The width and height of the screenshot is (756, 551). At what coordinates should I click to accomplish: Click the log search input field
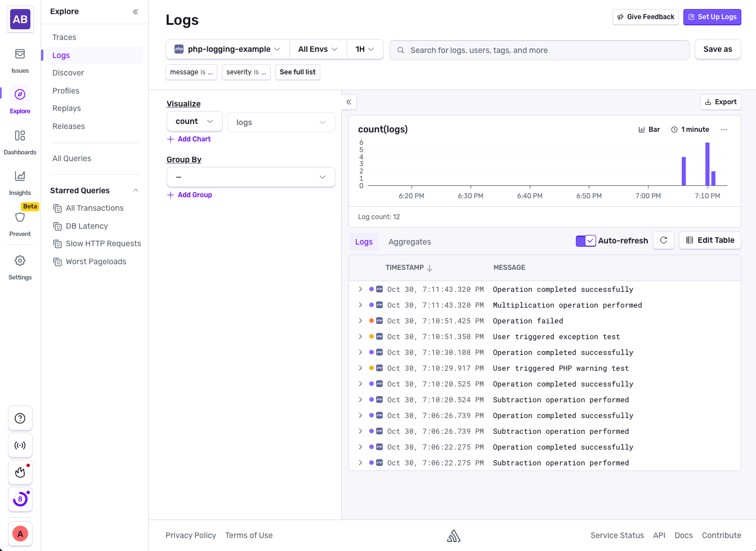[x=539, y=50]
